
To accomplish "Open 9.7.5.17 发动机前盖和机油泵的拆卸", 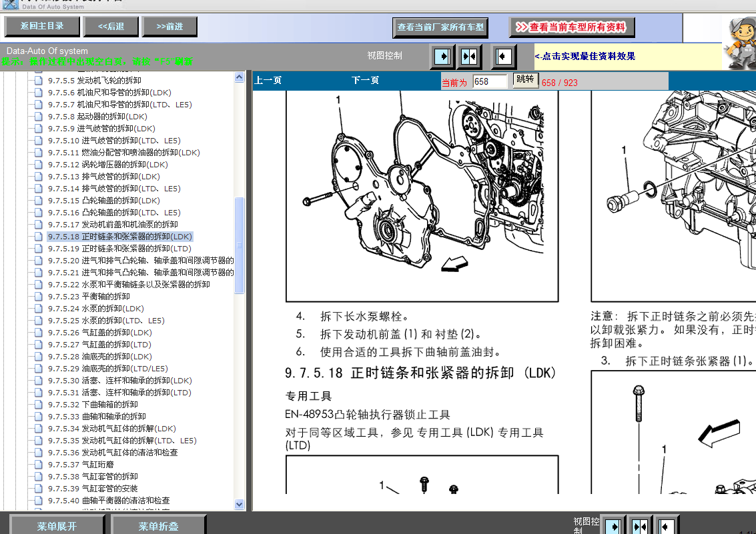I will tap(113, 225).
